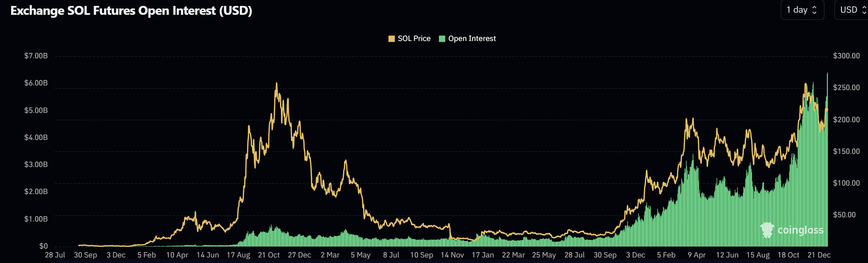Click the "$7.00B" left axis label

click(36, 56)
